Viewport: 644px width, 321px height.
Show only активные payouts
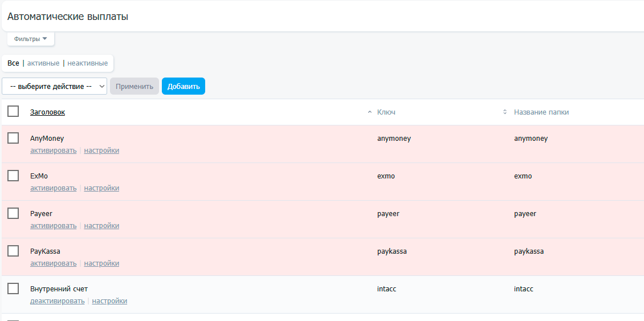(x=43, y=63)
